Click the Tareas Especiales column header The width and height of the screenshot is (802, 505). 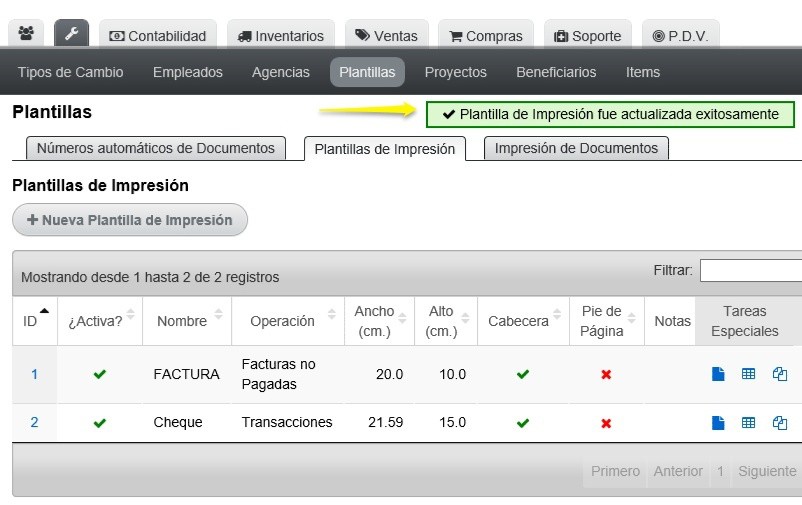coord(745,321)
